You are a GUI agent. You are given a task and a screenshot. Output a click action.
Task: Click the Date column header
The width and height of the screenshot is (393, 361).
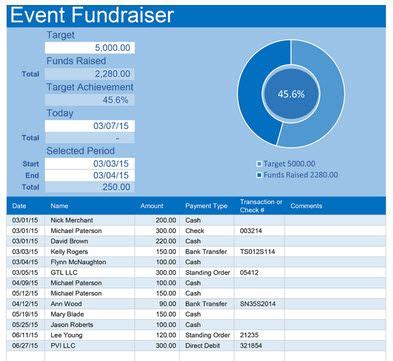[x=19, y=206]
